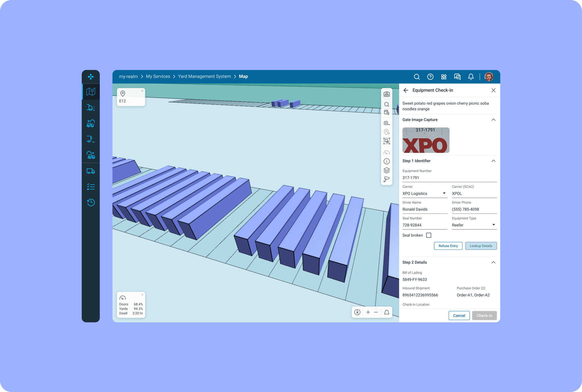
Task: Navigate to My Services breadcrumb
Action: pos(158,76)
